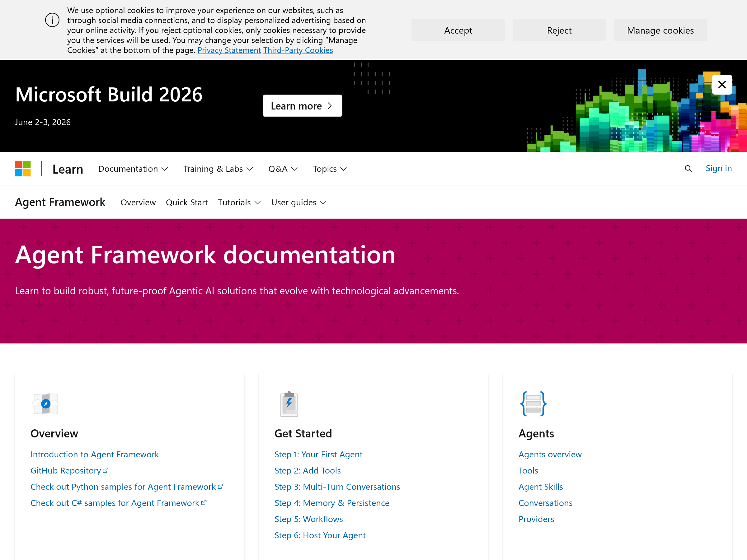Screen dimensions: 747x560
Task: Select the Overview nav item
Action: click(138, 202)
